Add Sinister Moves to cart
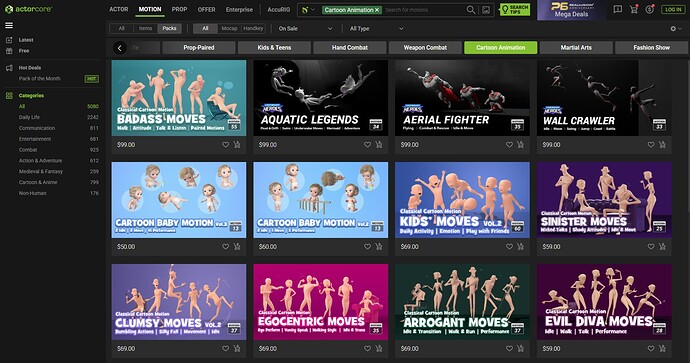This screenshot has height=363, width=690. click(662, 247)
